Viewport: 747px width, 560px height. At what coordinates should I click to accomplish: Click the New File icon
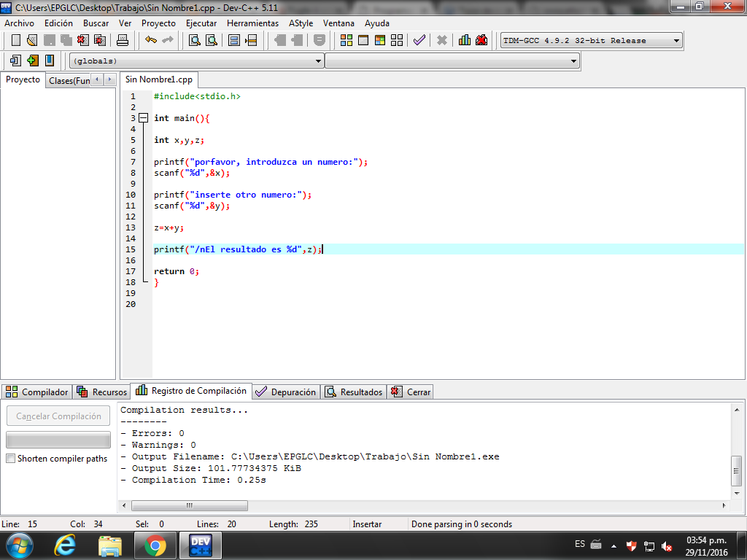pos(15,40)
